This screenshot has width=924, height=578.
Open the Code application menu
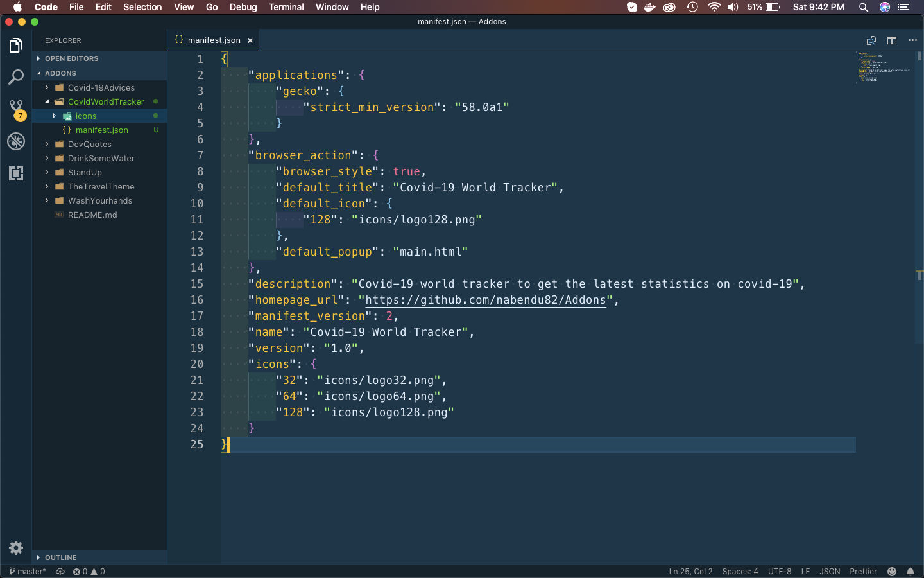[46, 7]
